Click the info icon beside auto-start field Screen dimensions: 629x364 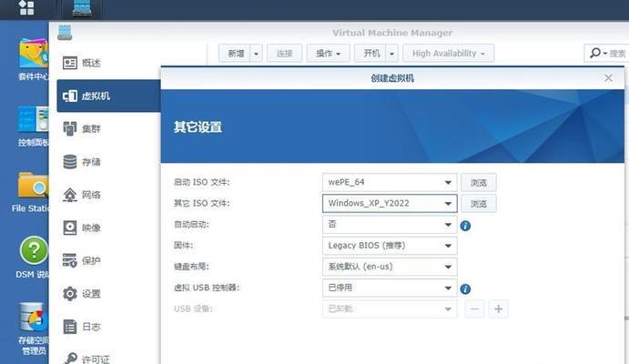click(465, 226)
